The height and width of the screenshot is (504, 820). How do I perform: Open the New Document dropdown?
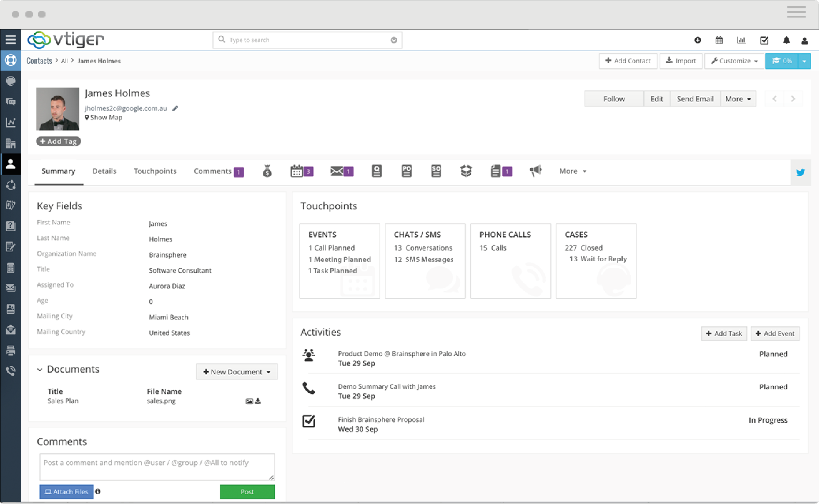pos(237,372)
